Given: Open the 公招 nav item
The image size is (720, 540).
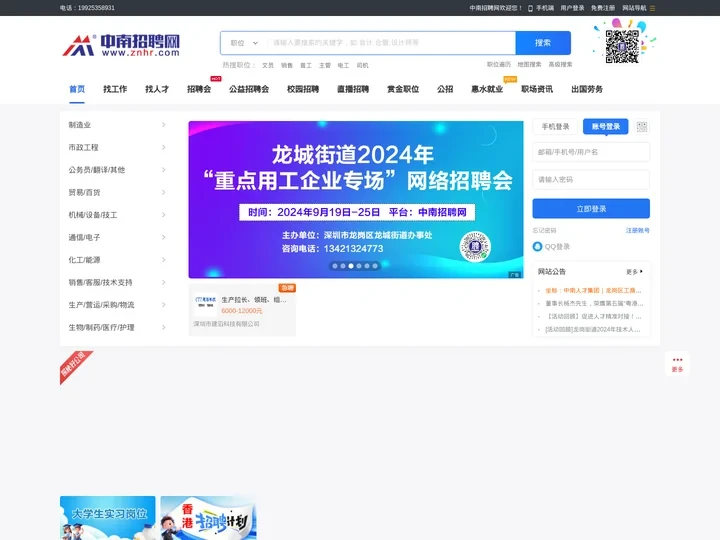Looking at the screenshot, I should point(445,89).
